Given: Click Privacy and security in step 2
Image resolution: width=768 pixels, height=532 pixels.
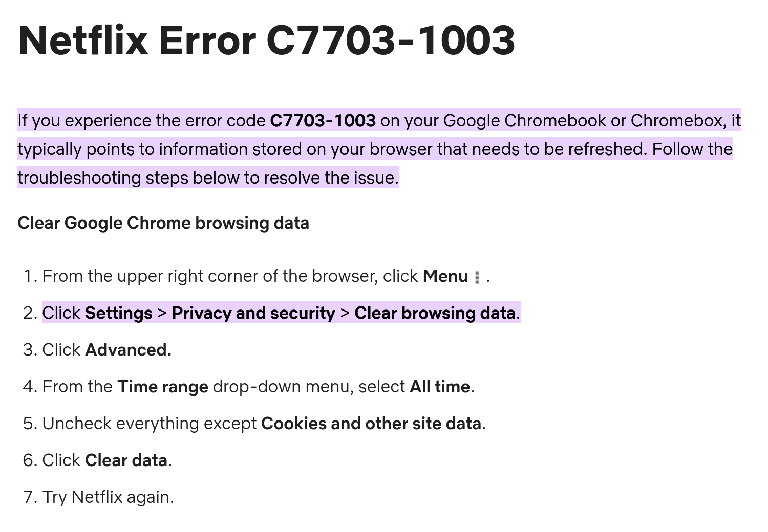Looking at the screenshot, I should click(x=253, y=313).
